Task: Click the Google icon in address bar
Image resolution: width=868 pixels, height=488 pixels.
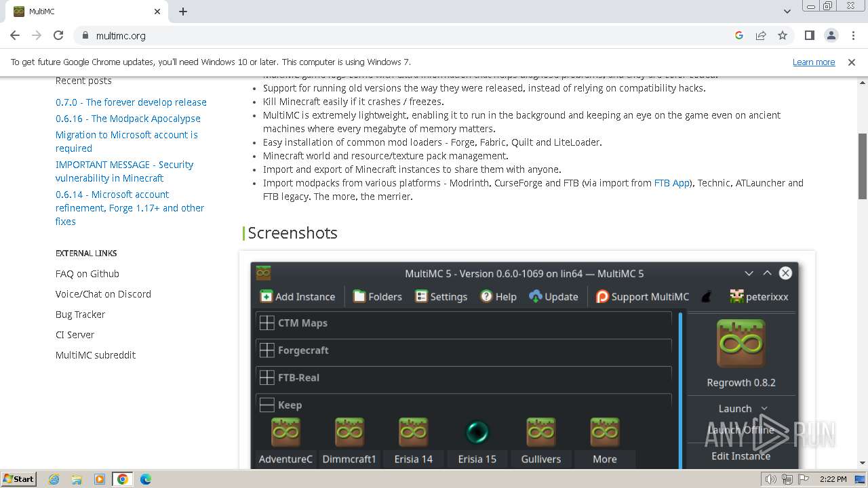Action: click(739, 35)
